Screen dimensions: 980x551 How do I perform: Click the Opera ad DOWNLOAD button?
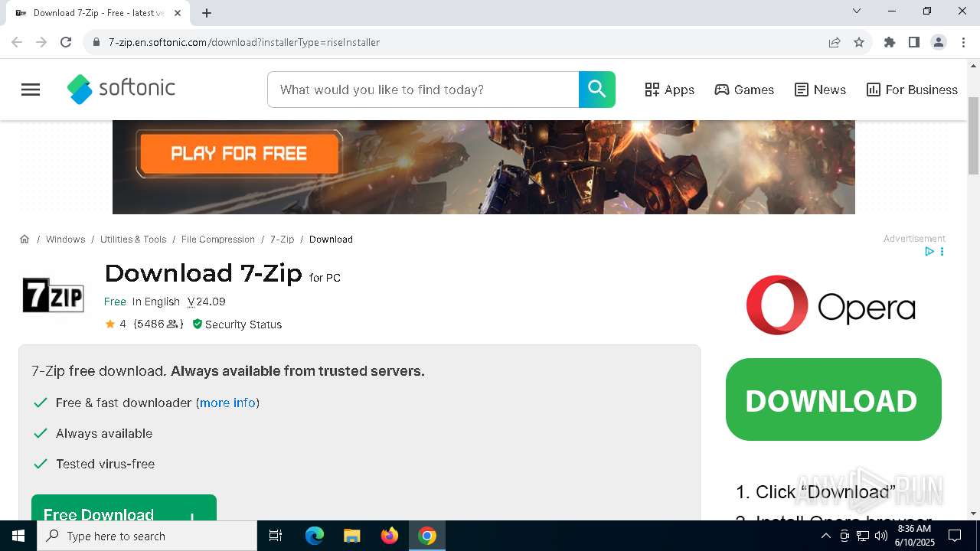coord(834,399)
